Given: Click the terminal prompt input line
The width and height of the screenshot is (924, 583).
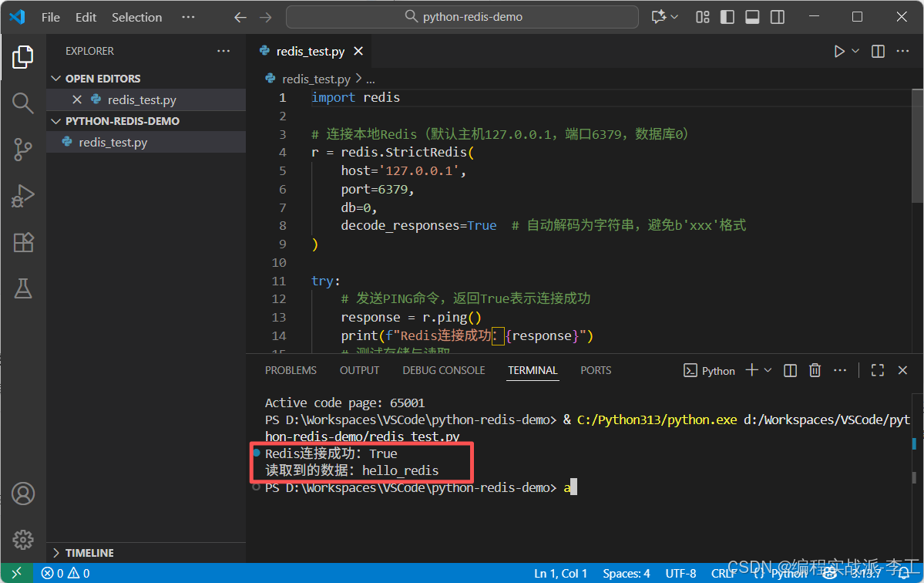Looking at the screenshot, I should click(x=421, y=487).
